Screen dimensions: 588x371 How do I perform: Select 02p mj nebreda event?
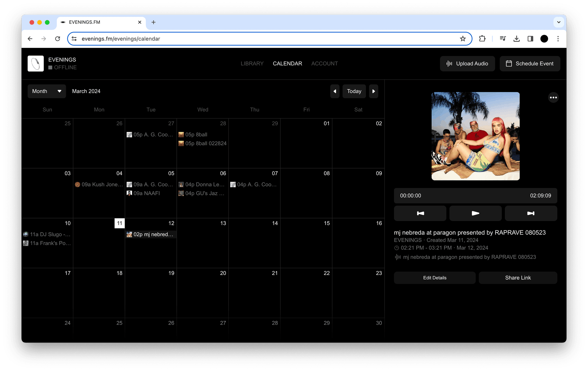point(151,234)
